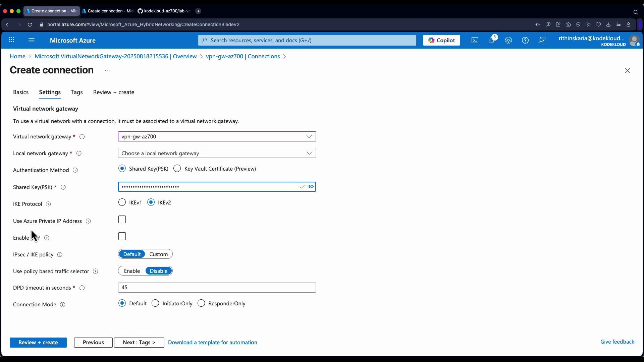Click Next : Tags button
This screenshot has width=644, height=362.
pyautogui.click(x=139, y=343)
